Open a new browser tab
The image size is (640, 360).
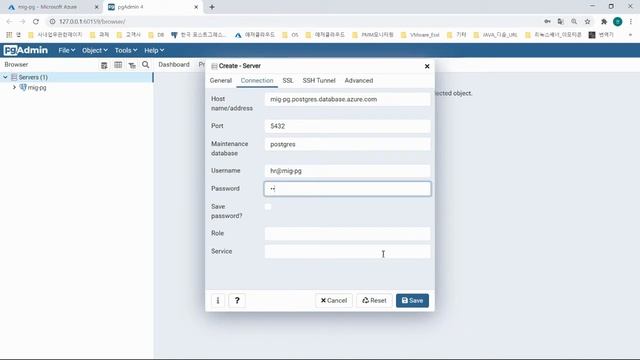pyautogui.click(x=212, y=7)
